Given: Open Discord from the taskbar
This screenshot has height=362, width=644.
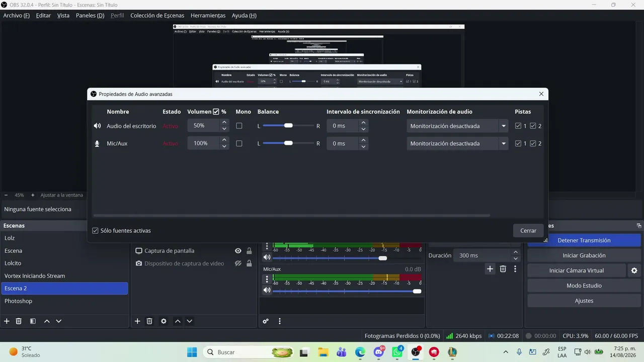Looking at the screenshot, I should click(379, 352).
